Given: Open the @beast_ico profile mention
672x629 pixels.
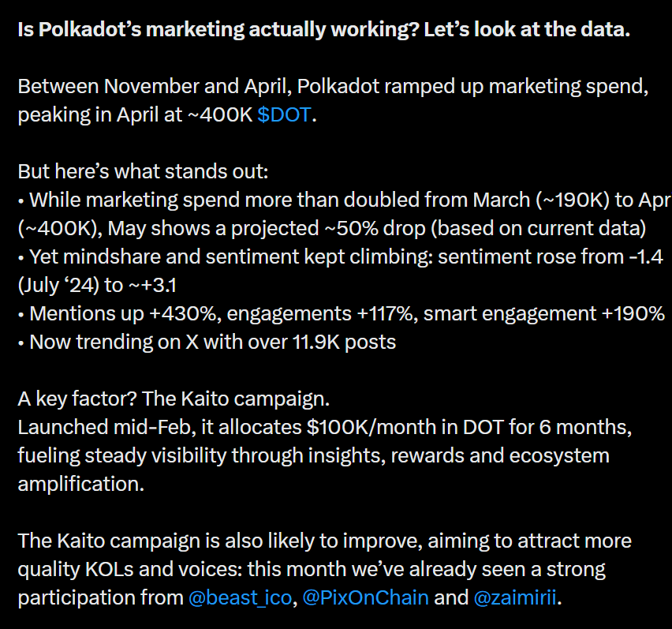Looking at the screenshot, I should (x=240, y=597).
